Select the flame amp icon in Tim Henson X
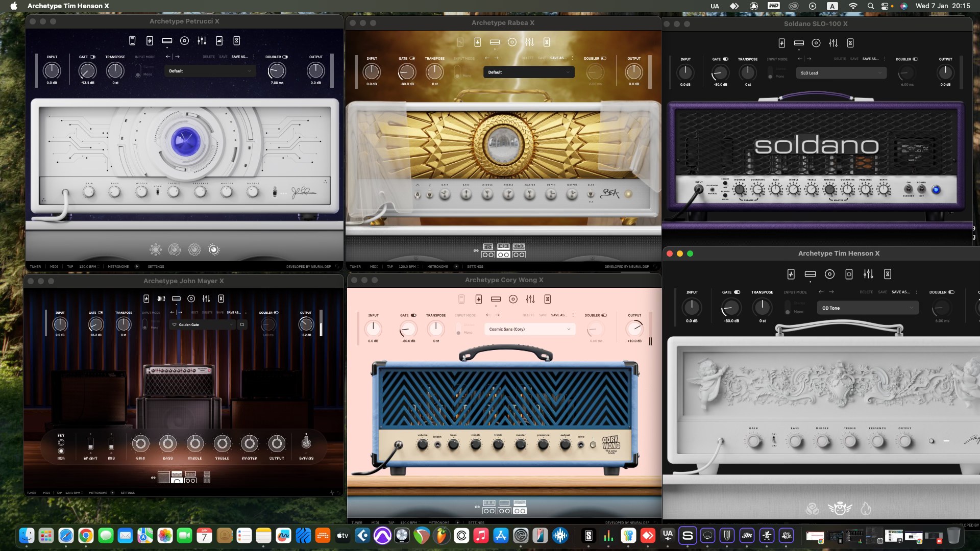The width and height of the screenshot is (980, 551). click(866, 509)
